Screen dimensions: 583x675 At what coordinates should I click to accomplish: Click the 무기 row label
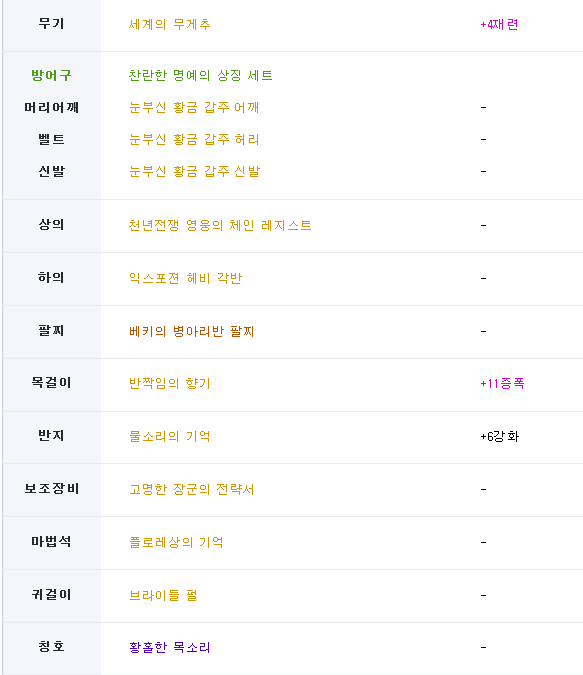(x=51, y=23)
